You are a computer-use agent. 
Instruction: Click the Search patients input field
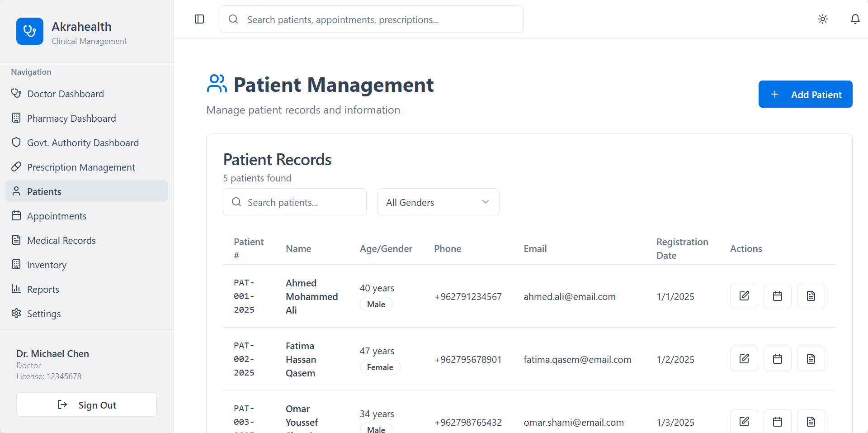coord(294,202)
